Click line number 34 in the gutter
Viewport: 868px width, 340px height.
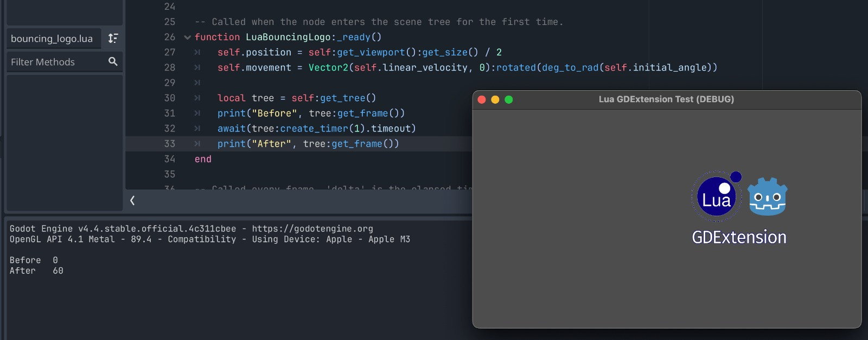(170, 159)
